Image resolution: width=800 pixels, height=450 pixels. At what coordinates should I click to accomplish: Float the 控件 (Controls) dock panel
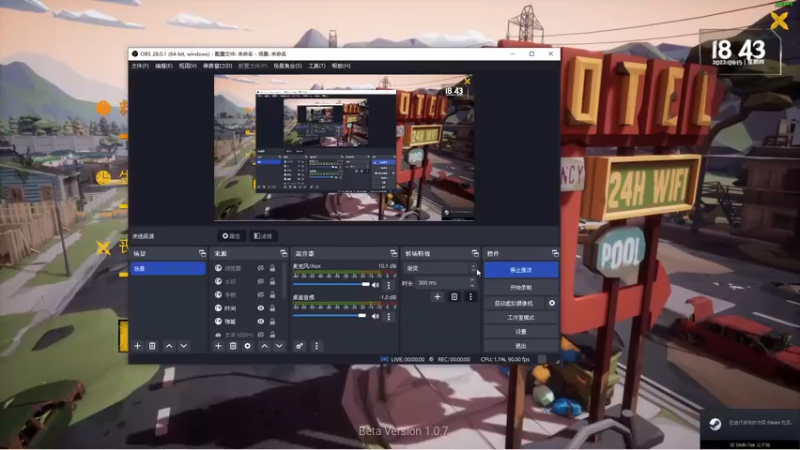tap(555, 253)
